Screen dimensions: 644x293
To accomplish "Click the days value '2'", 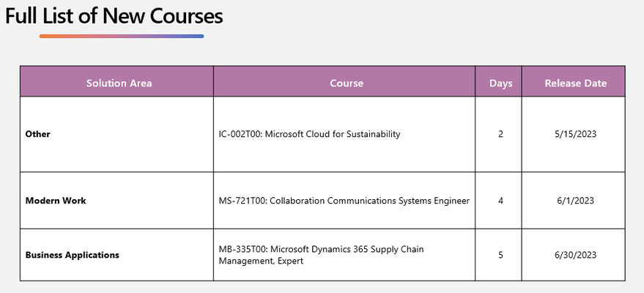I will 500,134.
